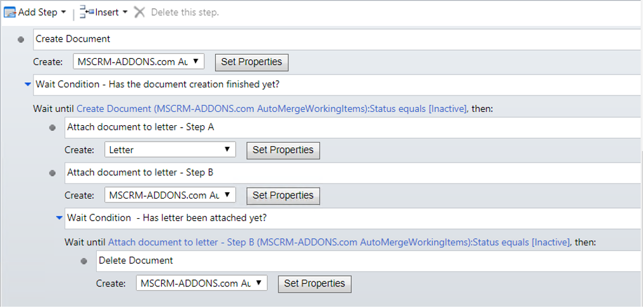Viewport: 644px width, 308px height.
Task: Collapse the document creation wait condition
Action: tap(27, 85)
